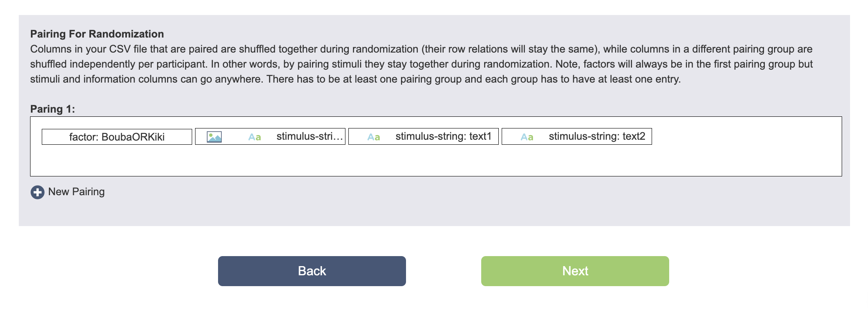Proceed with the green Next button
This screenshot has height=317, width=868.
pyautogui.click(x=575, y=271)
